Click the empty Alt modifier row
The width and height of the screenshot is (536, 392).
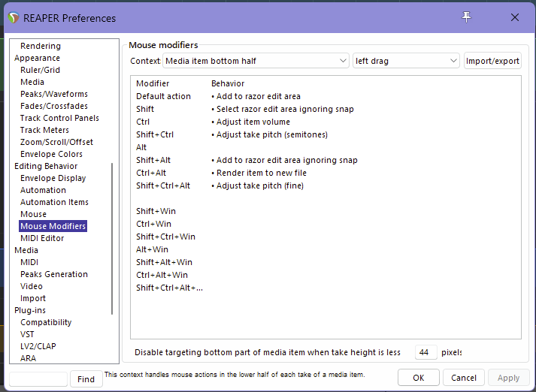coord(141,147)
